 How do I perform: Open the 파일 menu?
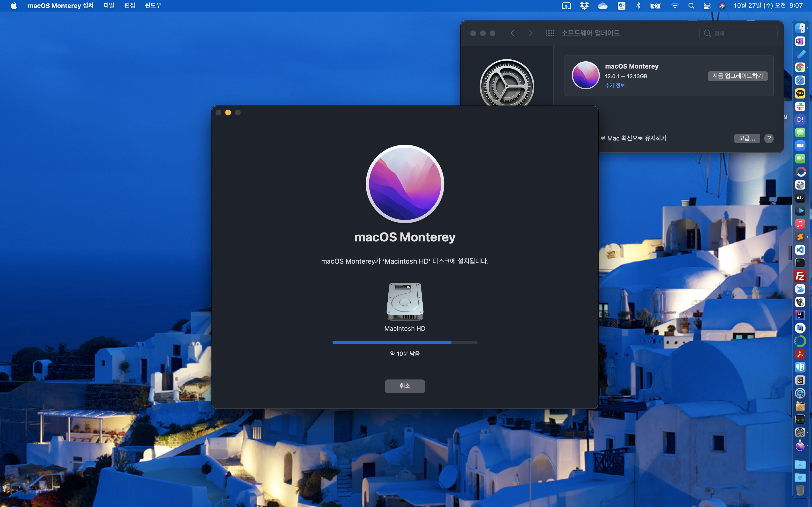pos(109,6)
